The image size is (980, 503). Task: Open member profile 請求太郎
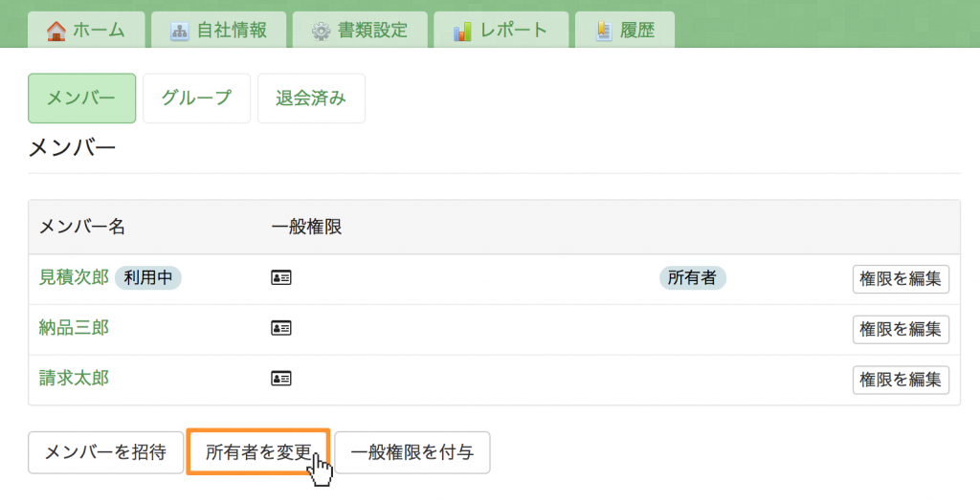[74, 378]
